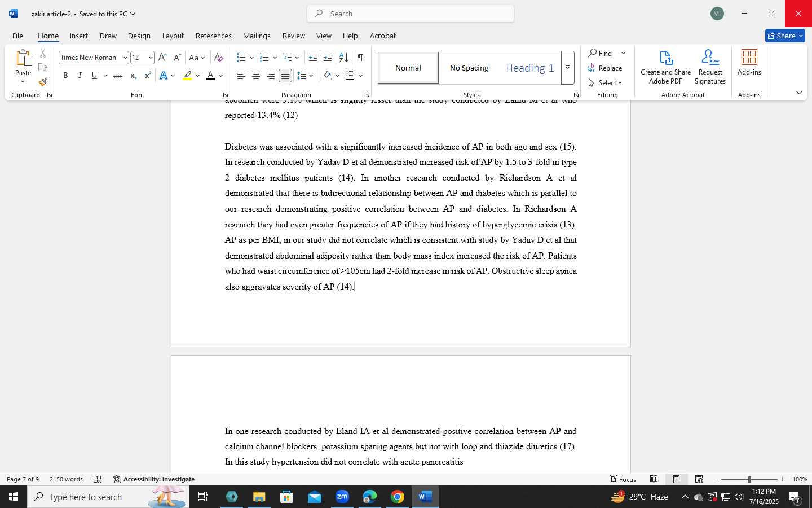Click Request Signatures icon
This screenshot has height=508, width=812.
point(710,67)
